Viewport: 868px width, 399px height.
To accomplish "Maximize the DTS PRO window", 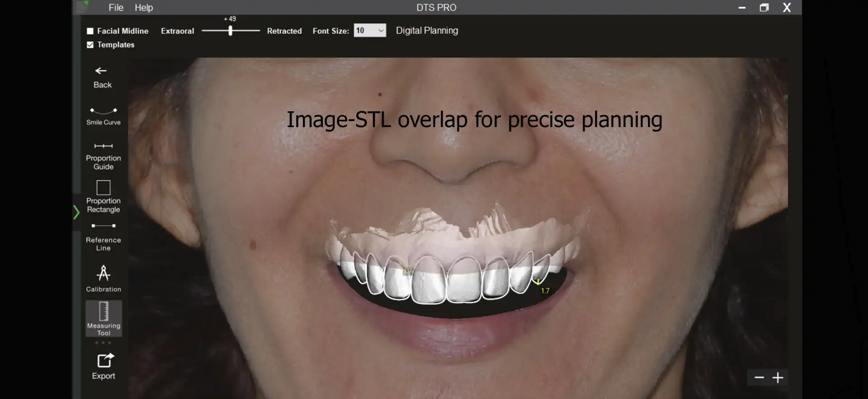I will 764,8.
